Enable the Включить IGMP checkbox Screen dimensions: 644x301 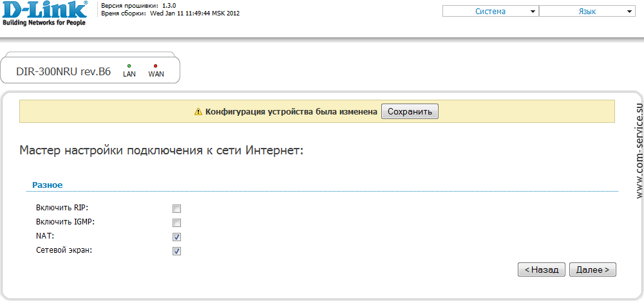tap(176, 223)
